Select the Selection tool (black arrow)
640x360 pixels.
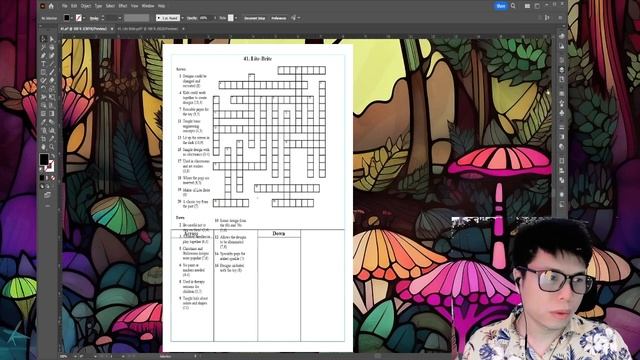point(44,39)
